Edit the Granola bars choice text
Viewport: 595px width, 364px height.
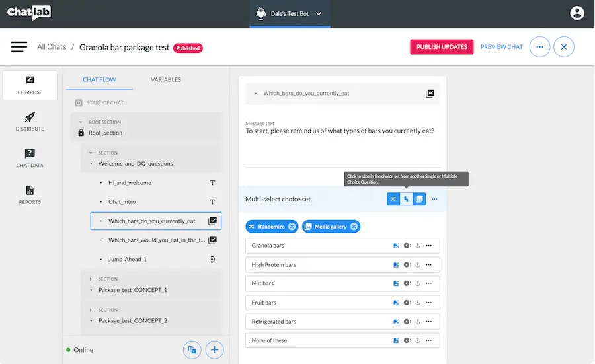[x=268, y=246]
